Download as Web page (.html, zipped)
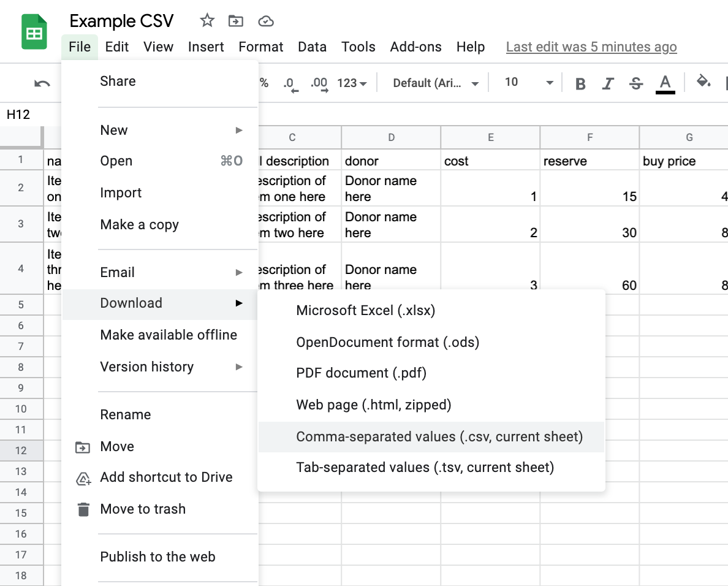 pos(431,405)
